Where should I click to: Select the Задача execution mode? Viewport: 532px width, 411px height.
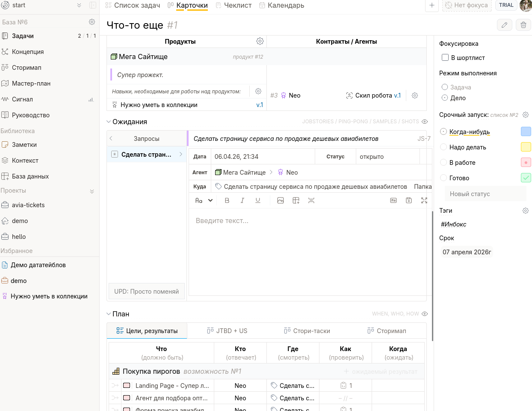click(x=445, y=87)
